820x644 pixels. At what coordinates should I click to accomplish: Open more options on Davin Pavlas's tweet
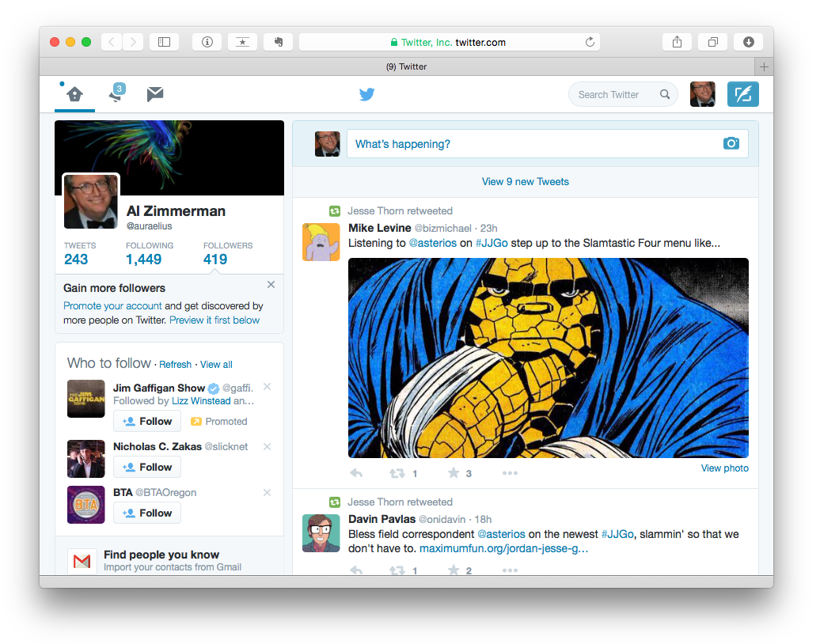pyautogui.click(x=510, y=570)
